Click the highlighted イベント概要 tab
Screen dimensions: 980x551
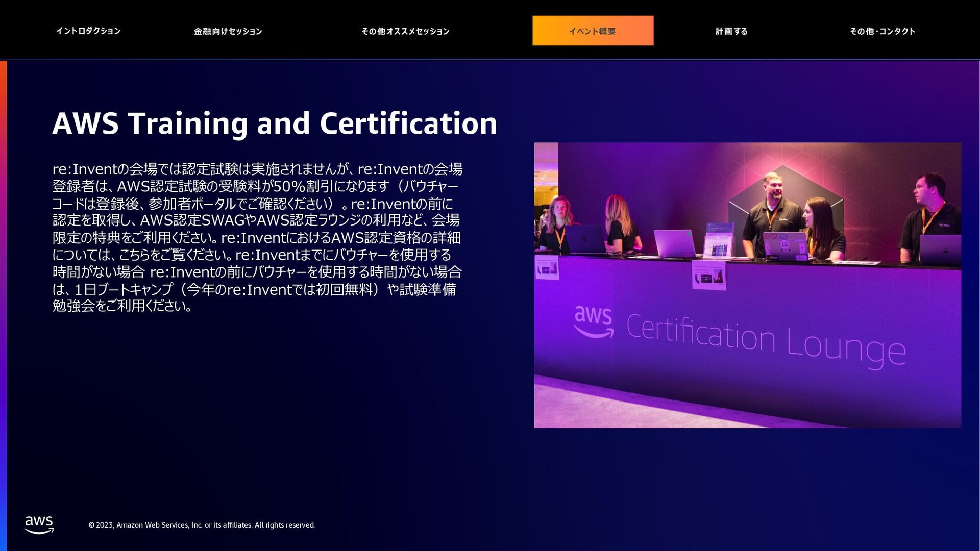coord(593,31)
